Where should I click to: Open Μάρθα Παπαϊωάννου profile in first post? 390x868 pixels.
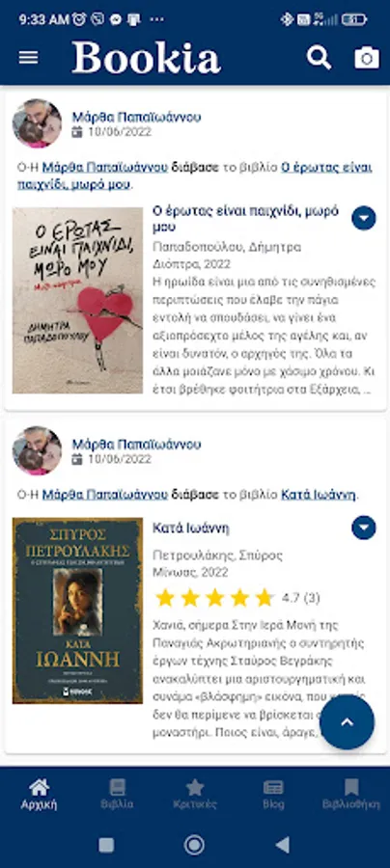136,117
